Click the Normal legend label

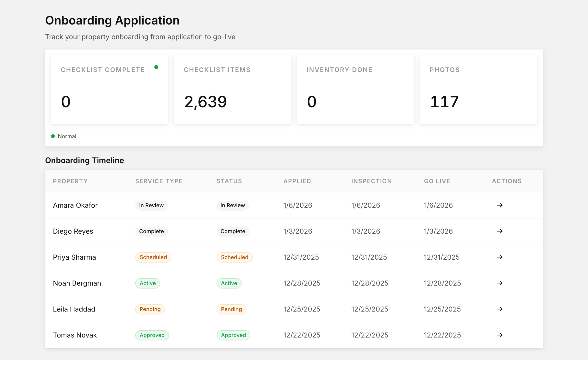[67, 136]
